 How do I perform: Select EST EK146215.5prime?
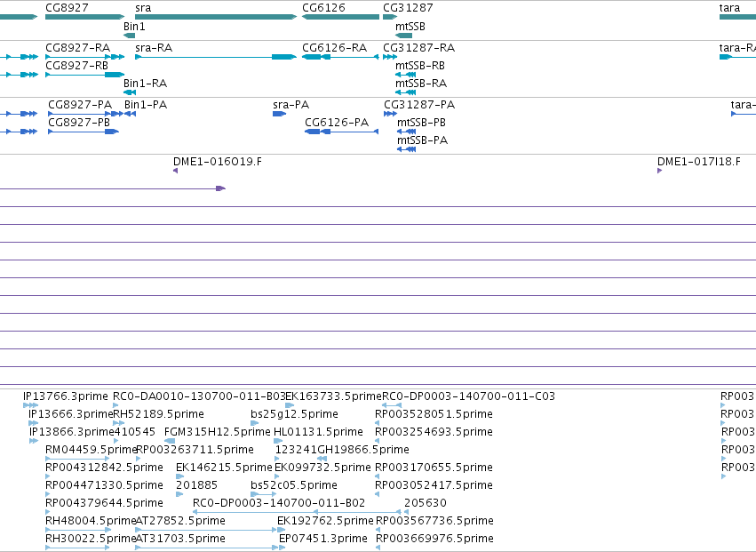[179, 476]
